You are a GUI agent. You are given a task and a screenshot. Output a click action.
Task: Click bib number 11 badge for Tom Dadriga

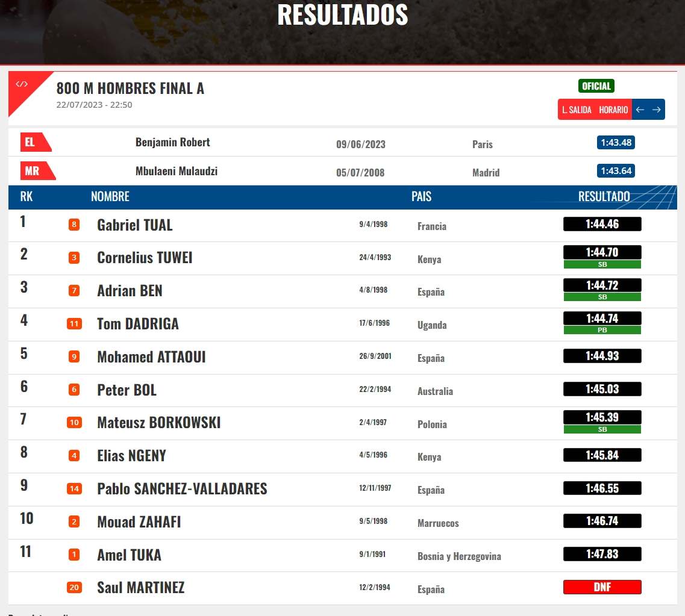click(x=74, y=324)
